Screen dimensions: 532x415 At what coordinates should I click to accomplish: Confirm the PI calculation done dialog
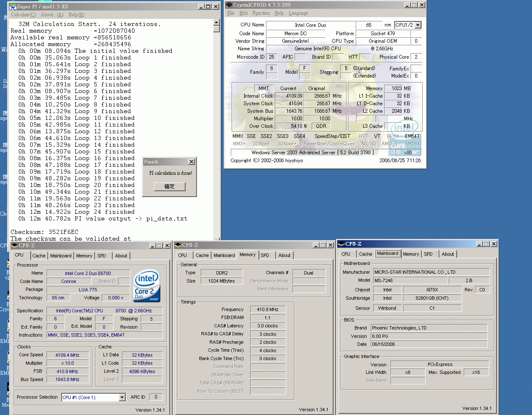tap(170, 187)
